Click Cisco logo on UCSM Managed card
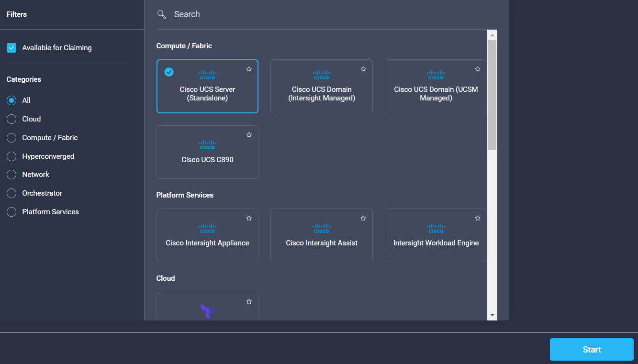Image resolution: width=638 pixels, height=364 pixels. [436, 75]
